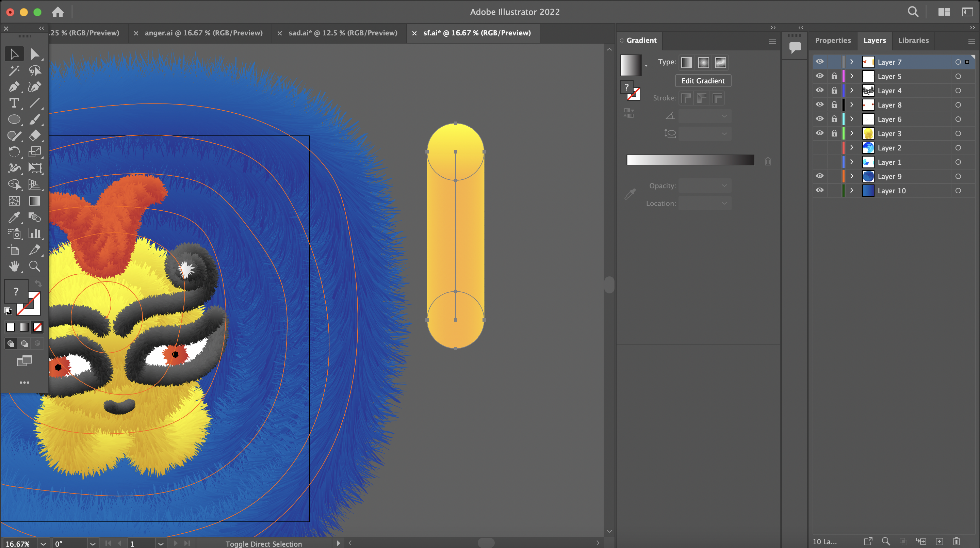The height and width of the screenshot is (548, 980).
Task: Expand Layer 7 contents
Action: point(852,62)
